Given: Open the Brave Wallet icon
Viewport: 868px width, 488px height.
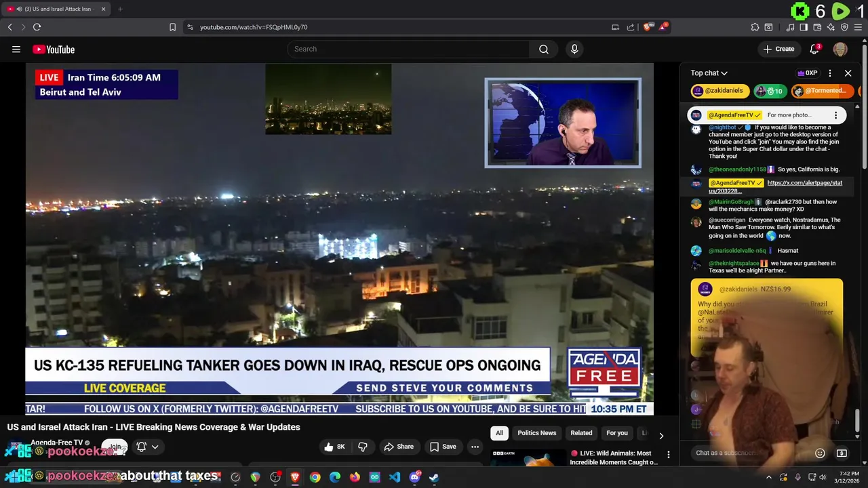Looking at the screenshot, I should (x=817, y=27).
